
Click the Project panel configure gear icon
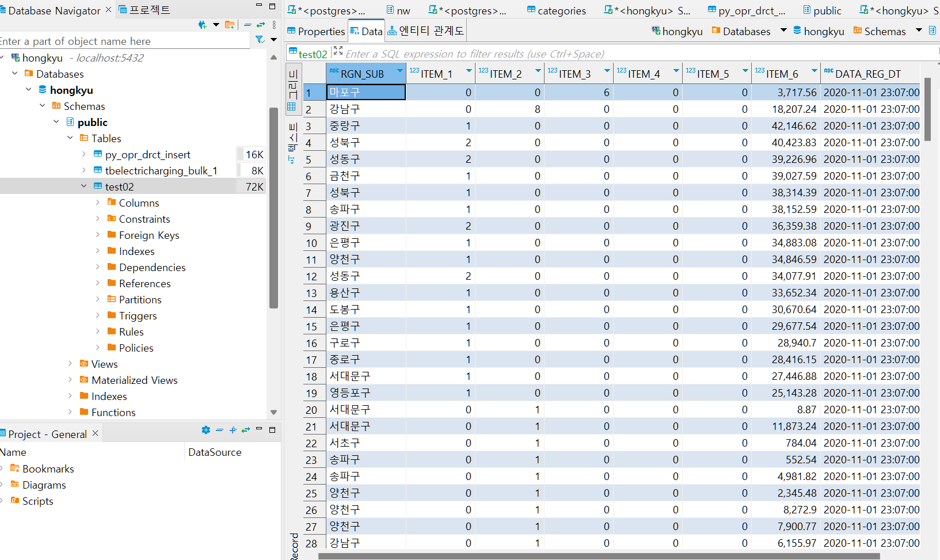206,430
